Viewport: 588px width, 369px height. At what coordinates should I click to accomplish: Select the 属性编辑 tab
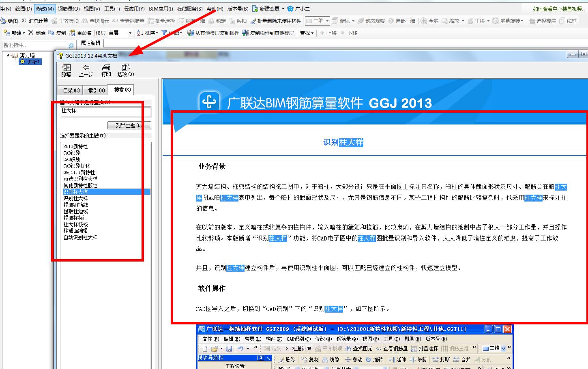[90, 43]
